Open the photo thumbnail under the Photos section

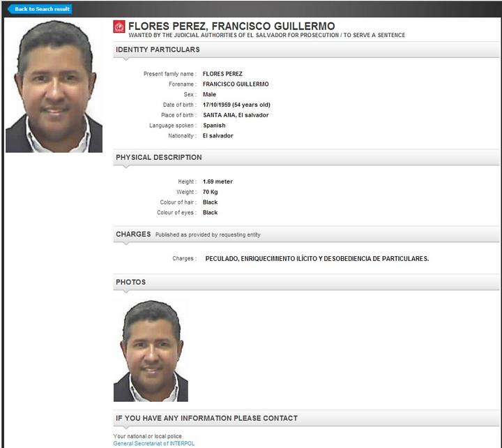[x=151, y=351]
